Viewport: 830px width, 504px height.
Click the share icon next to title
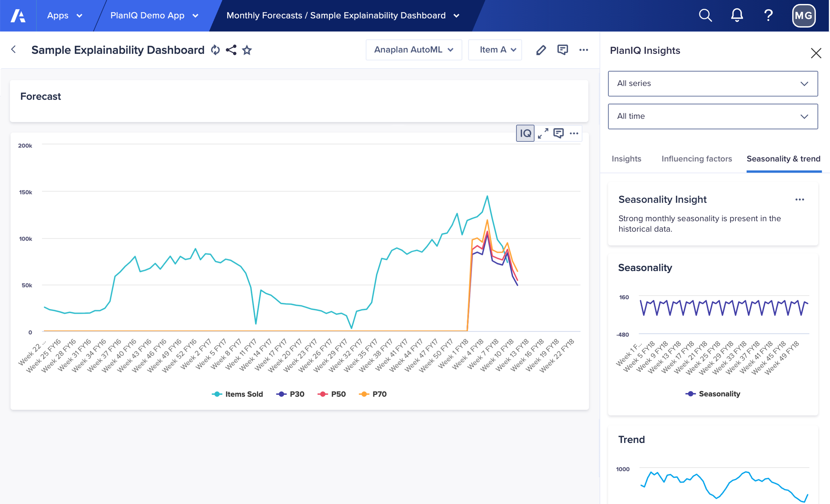(231, 50)
